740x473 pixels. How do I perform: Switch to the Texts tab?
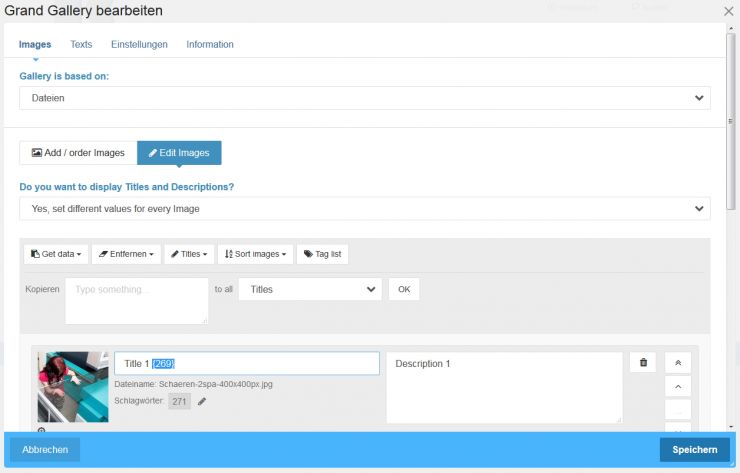(81, 44)
